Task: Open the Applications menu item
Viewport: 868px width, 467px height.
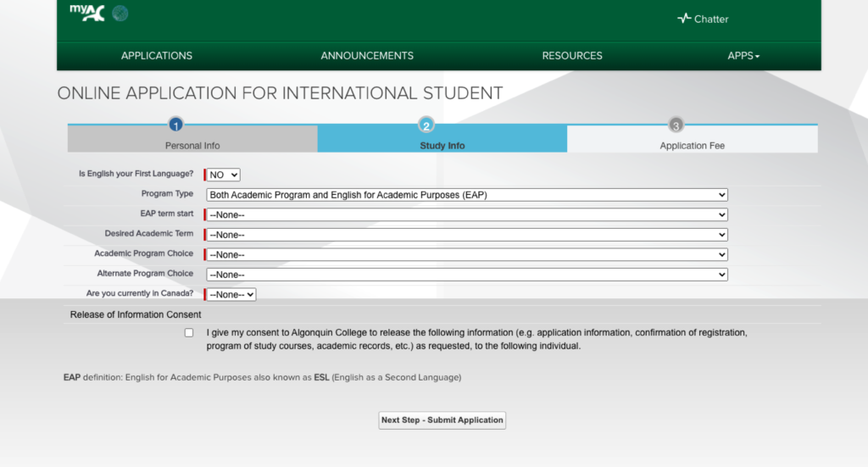Action: pyautogui.click(x=157, y=56)
